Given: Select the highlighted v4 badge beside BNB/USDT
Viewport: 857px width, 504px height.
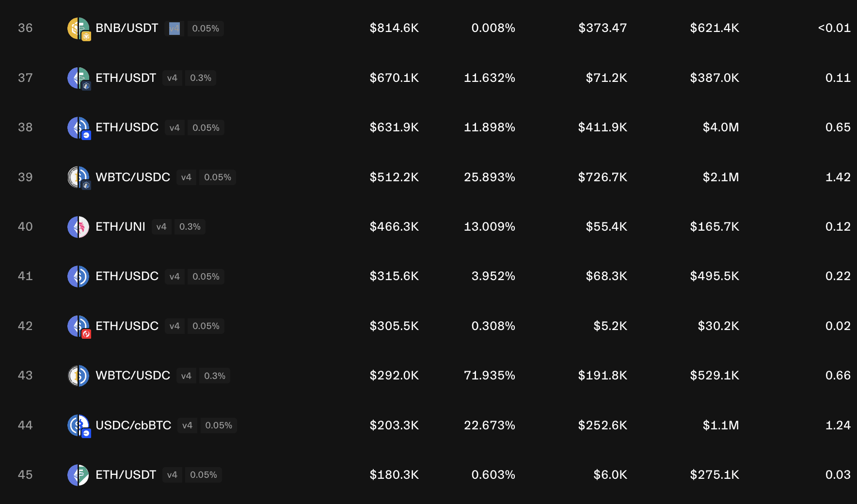Looking at the screenshot, I should point(174,29).
